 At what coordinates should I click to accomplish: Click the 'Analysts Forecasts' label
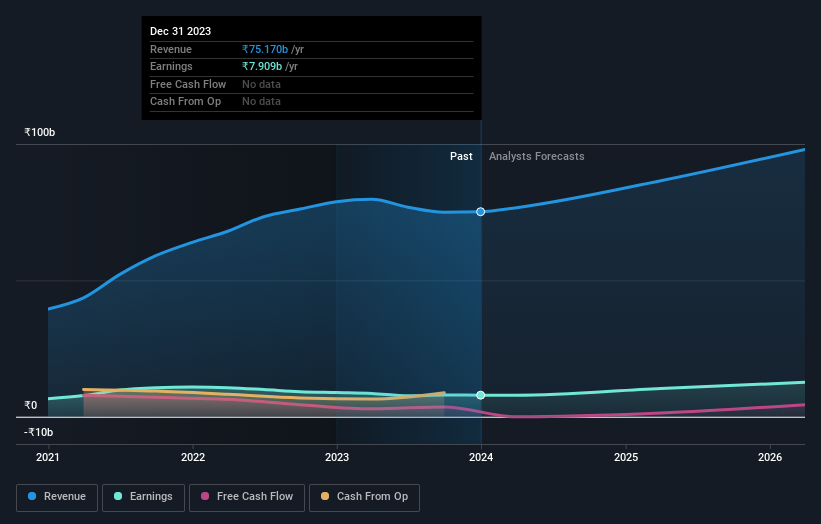(537, 156)
